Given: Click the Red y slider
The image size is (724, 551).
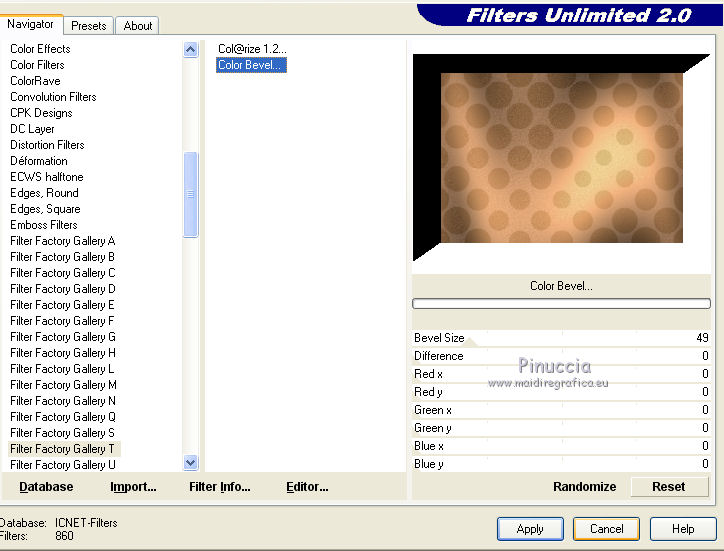Looking at the screenshot, I should point(561,392).
